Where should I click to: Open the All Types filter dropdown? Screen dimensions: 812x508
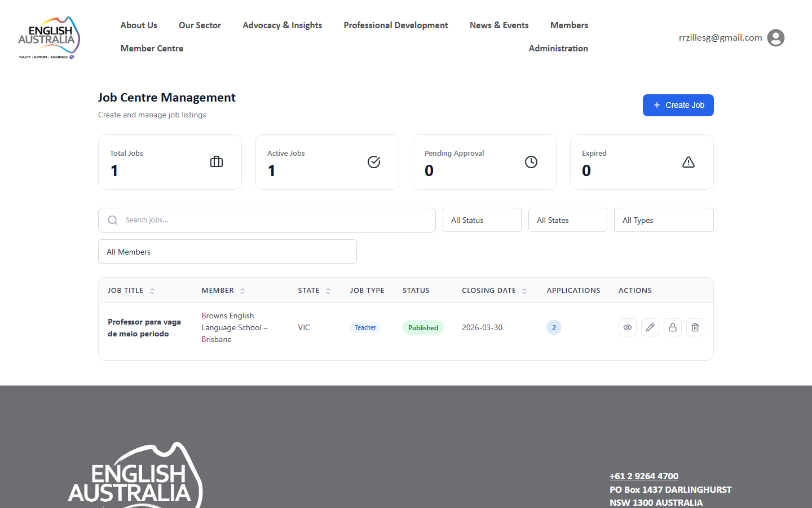point(664,220)
